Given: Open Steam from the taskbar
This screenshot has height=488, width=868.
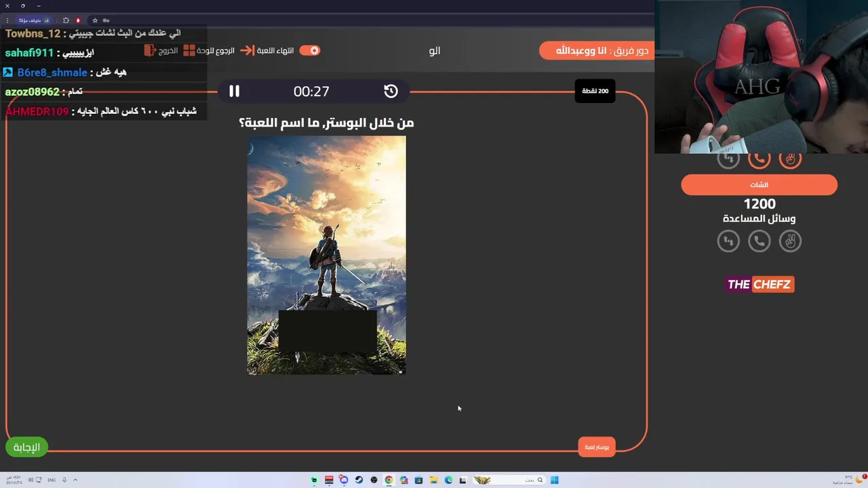Looking at the screenshot, I should (x=359, y=480).
